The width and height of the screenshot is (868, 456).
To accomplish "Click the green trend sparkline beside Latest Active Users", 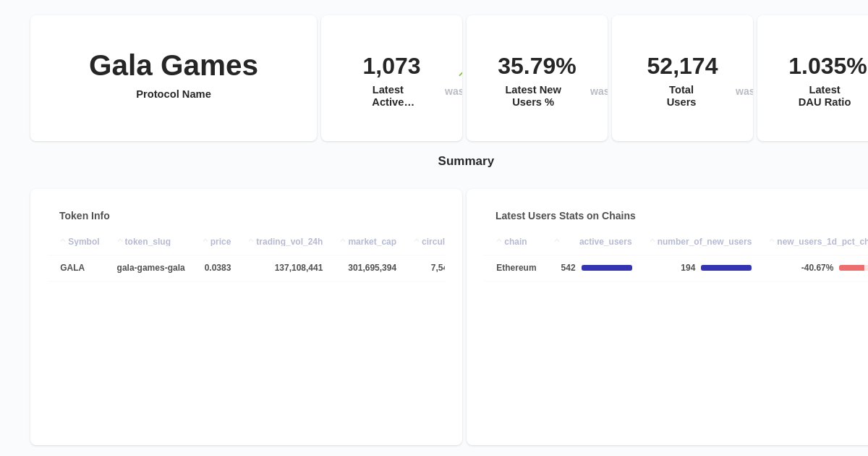I will 460,72.
